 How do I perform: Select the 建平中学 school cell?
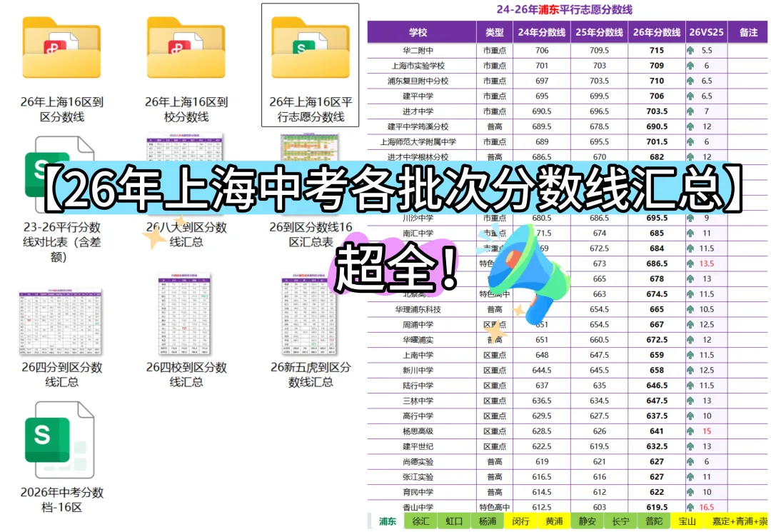(421, 96)
